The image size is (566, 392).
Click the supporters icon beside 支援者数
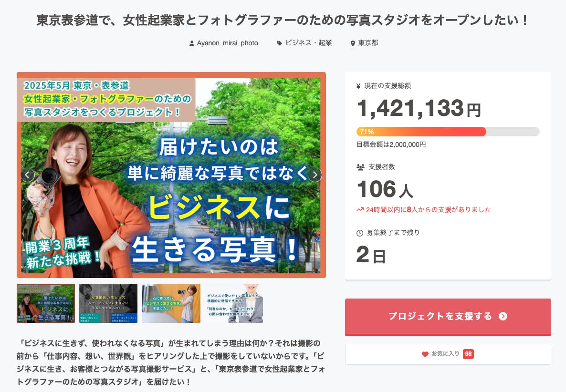click(360, 167)
